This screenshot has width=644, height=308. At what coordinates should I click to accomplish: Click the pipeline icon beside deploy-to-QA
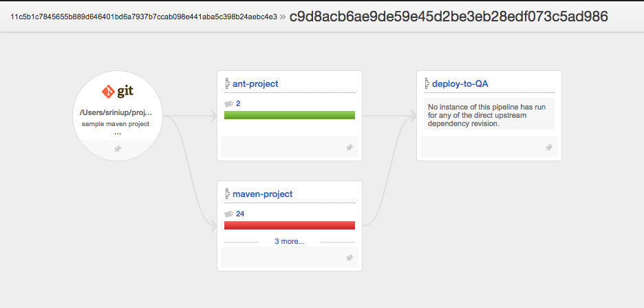coord(427,84)
